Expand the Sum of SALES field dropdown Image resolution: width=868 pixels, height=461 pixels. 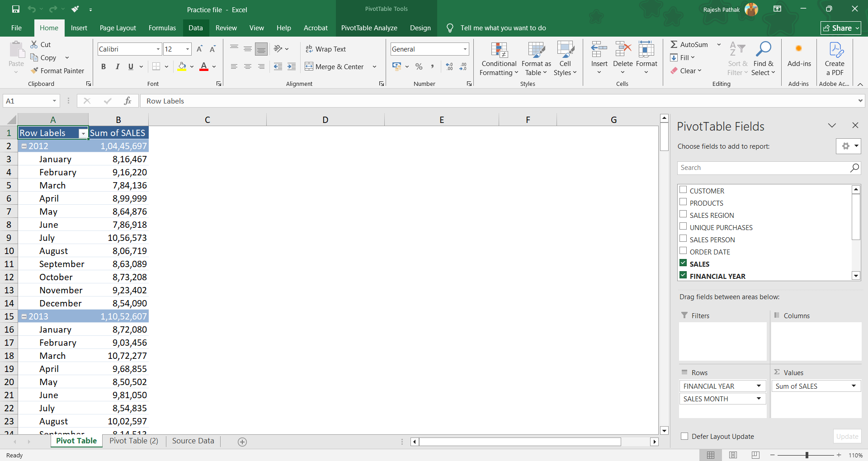(854, 386)
